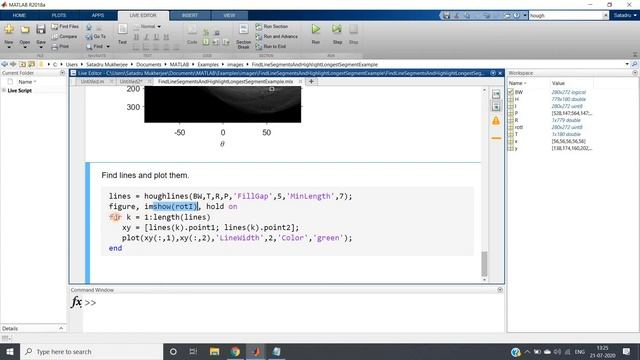Viewport: 640px width, 360px height.
Task: Switch to the APPS ribbon tab
Action: coord(98,16)
